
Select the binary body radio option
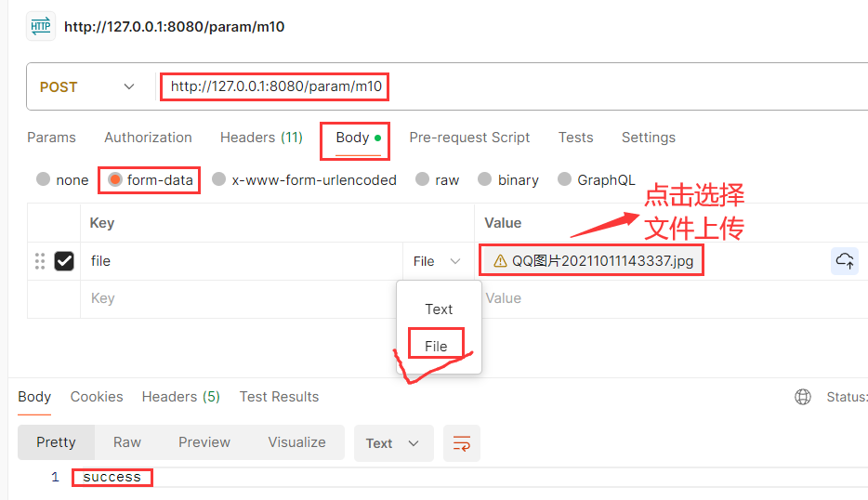coord(485,178)
